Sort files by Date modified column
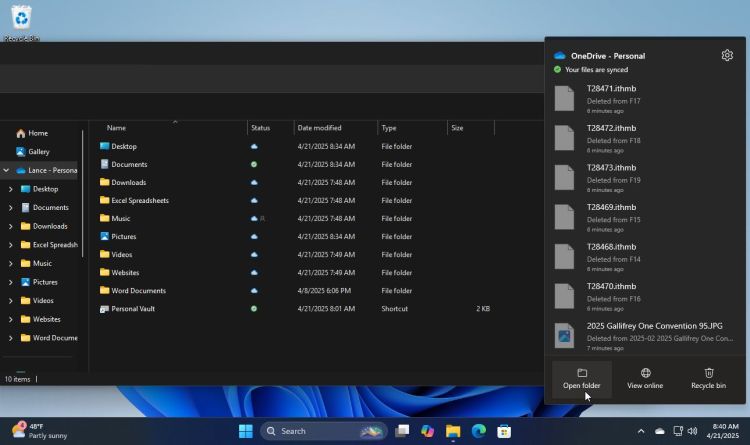Viewport: 750px width, 445px height. [319, 128]
